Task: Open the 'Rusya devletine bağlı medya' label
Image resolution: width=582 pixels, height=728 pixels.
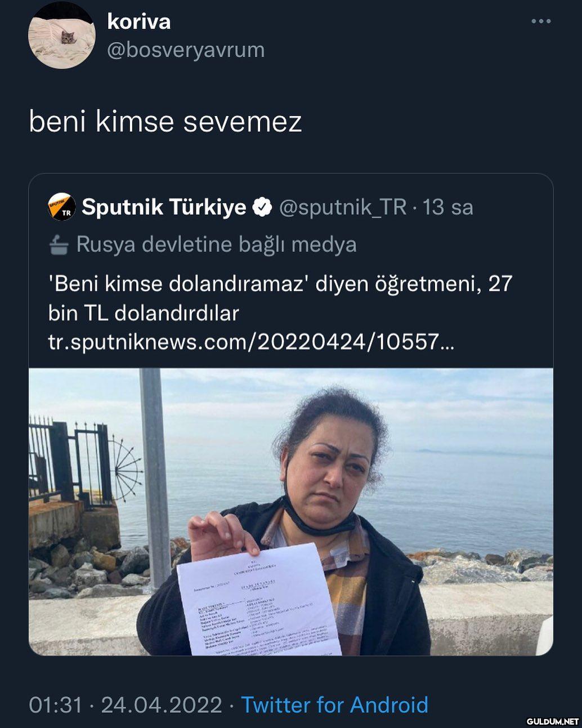Action: 216,244
